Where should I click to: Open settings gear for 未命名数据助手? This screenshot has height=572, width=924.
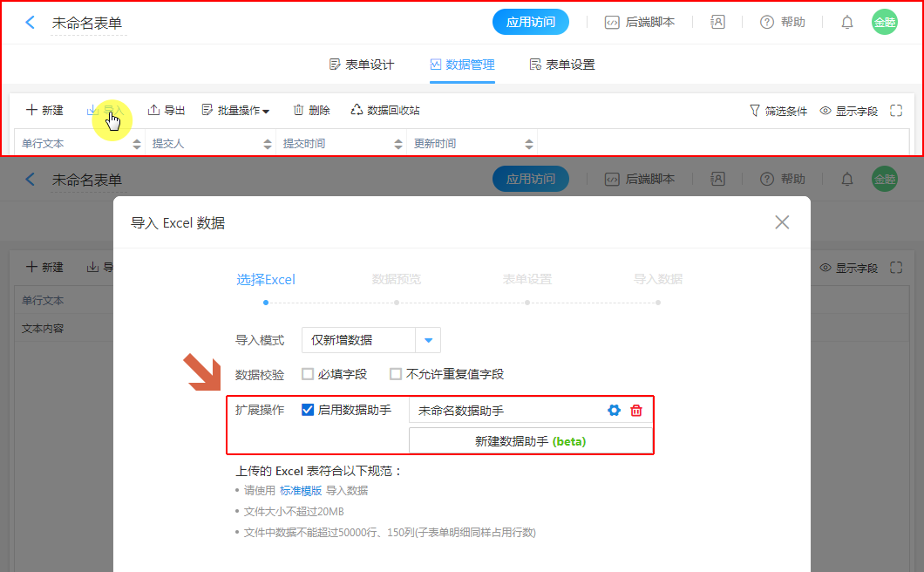coord(614,410)
